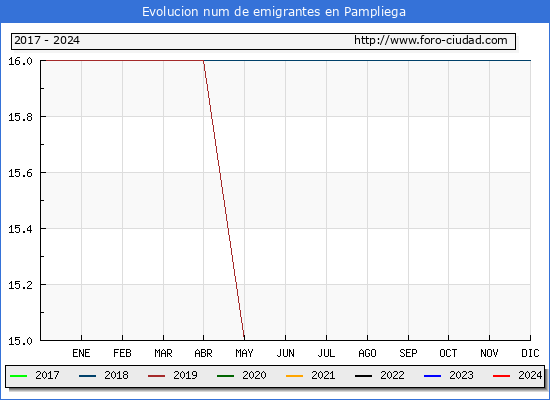Click the 2021 orange legend line
Viewport: 550px width, 400px height.
[x=295, y=376]
